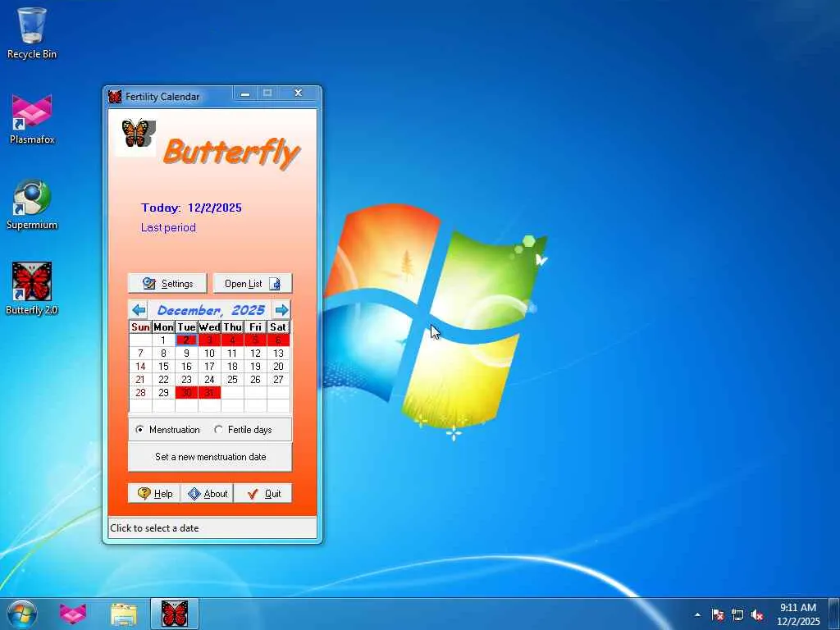Select December 10 in the calendar

point(209,353)
